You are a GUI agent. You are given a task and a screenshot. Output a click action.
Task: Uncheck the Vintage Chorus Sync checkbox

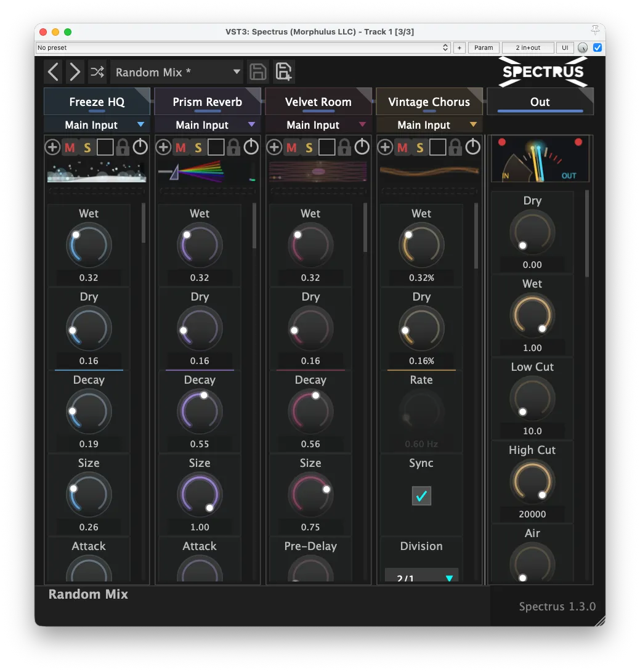click(x=421, y=496)
